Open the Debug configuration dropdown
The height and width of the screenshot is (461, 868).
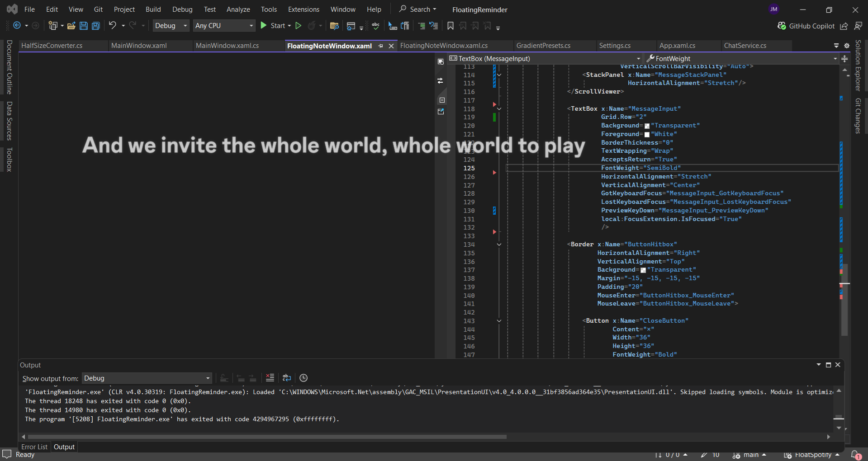pyautogui.click(x=171, y=26)
